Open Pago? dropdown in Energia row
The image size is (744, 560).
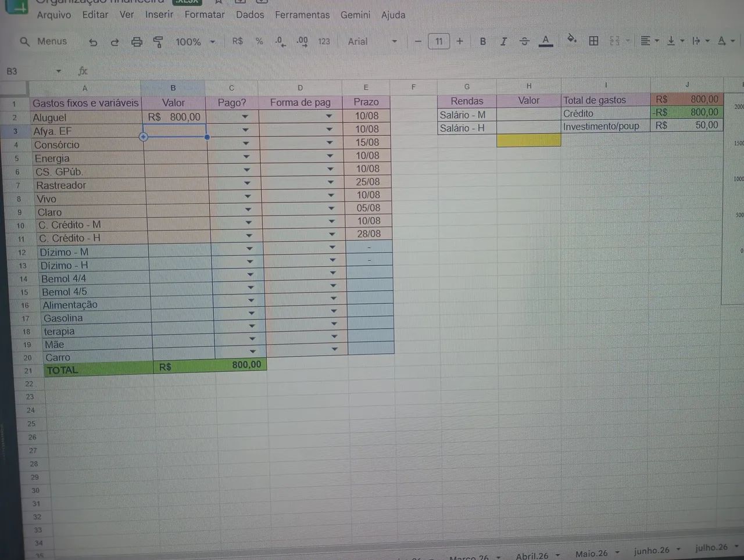point(246,157)
